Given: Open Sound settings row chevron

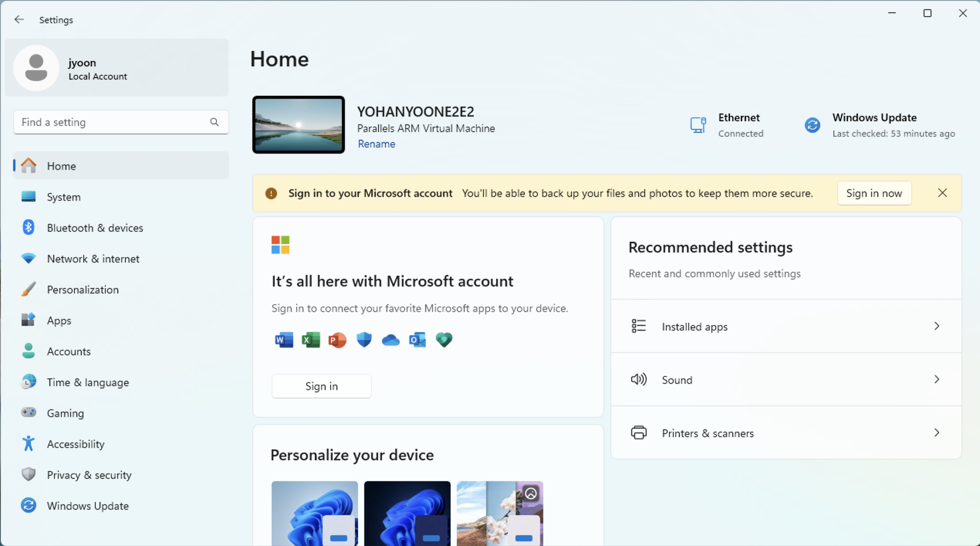Looking at the screenshot, I should pyautogui.click(x=936, y=380).
